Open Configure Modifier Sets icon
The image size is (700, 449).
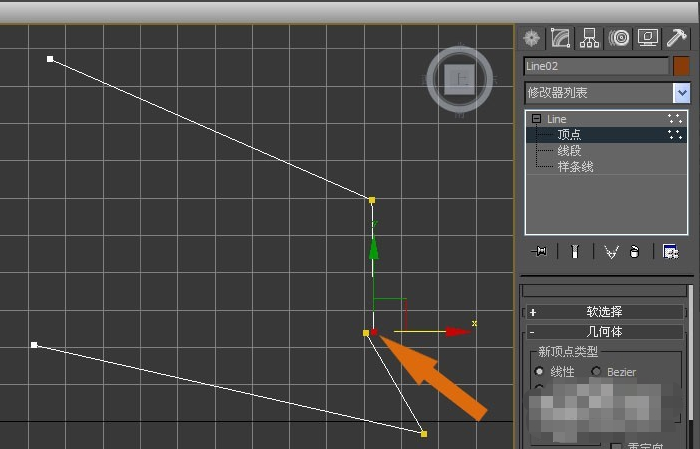coord(670,252)
